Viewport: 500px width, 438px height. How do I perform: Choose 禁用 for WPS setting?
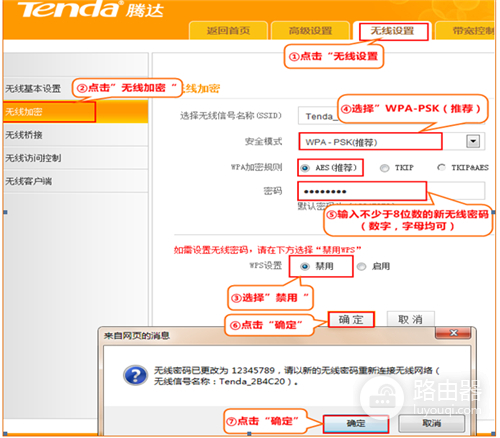point(305,266)
